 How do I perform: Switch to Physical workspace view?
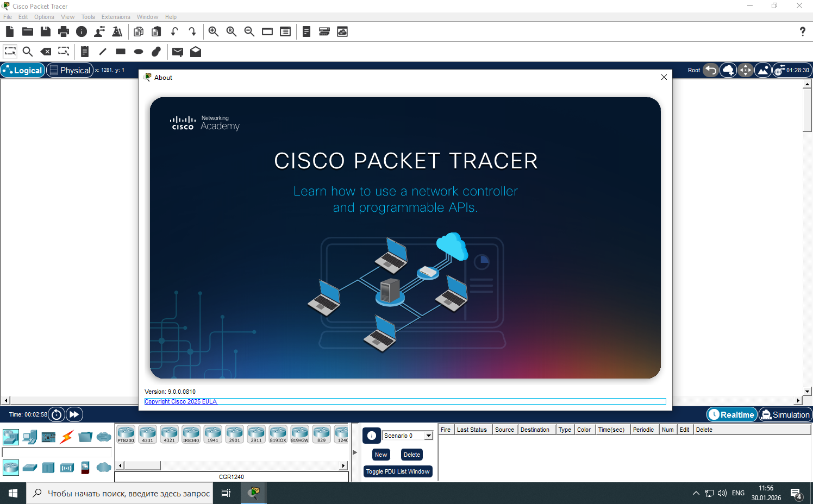70,70
